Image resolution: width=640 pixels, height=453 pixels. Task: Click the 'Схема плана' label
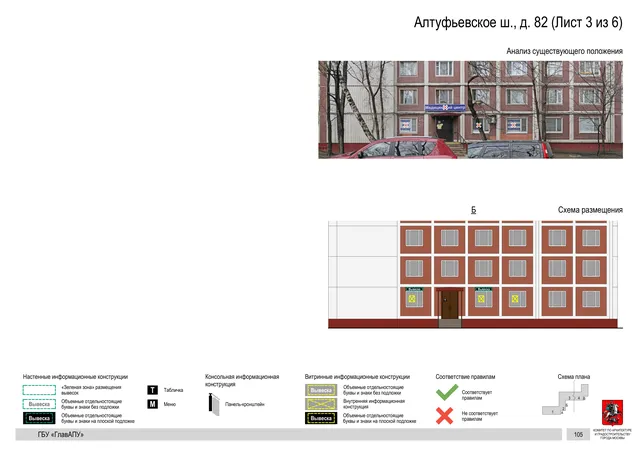(573, 377)
